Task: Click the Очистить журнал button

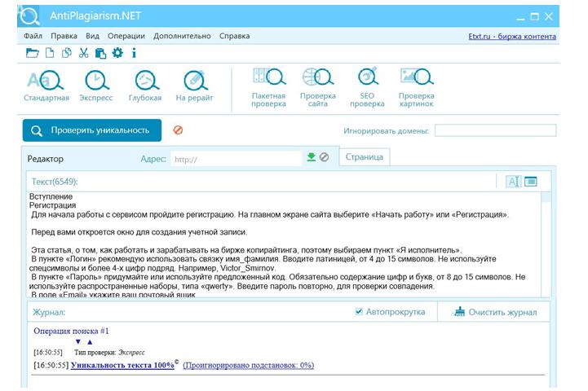Action: coord(494,312)
